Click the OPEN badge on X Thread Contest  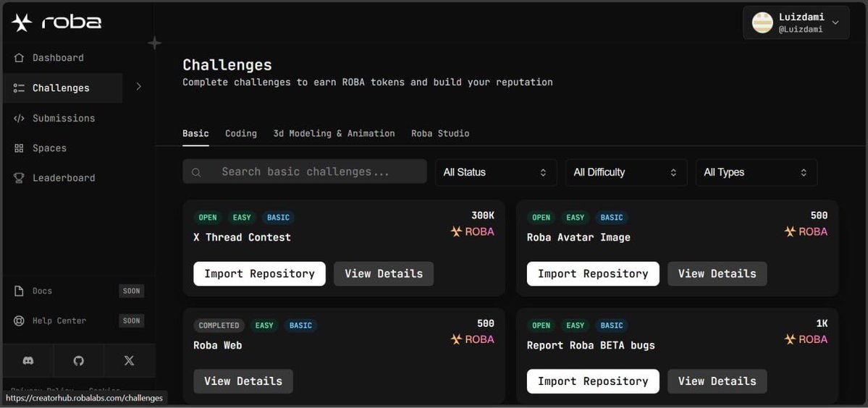coord(208,217)
